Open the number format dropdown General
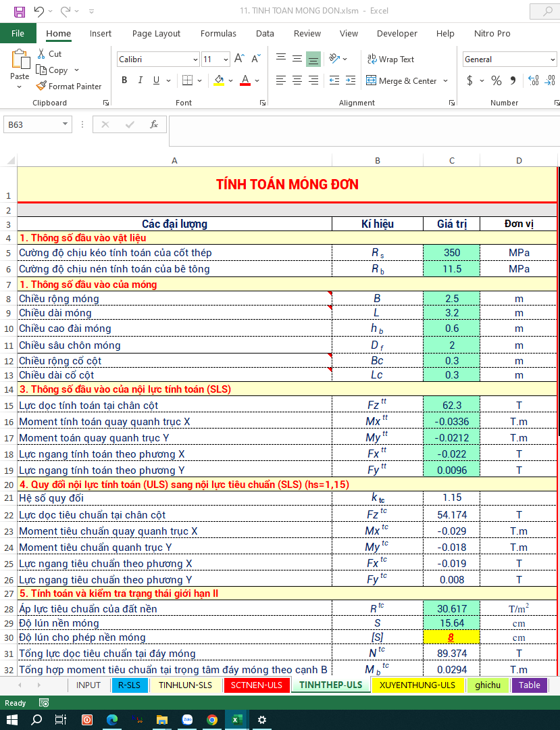The height and width of the screenshot is (730, 560). tap(553, 59)
